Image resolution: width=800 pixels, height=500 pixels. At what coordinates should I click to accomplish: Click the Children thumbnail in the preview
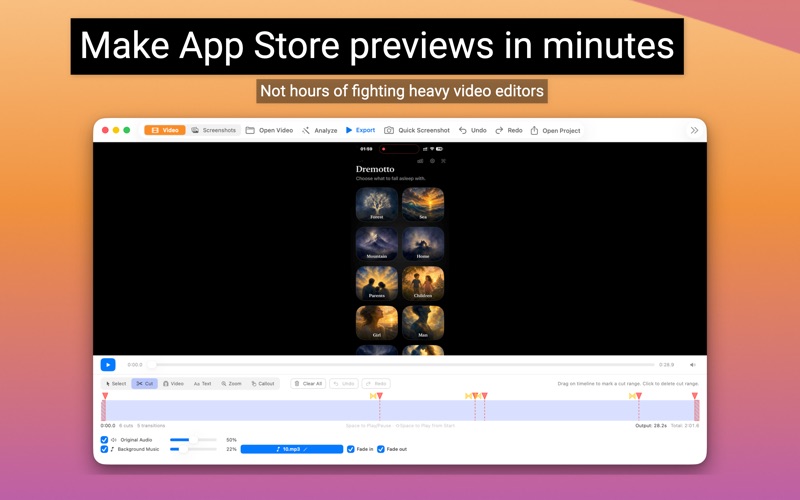(x=423, y=283)
